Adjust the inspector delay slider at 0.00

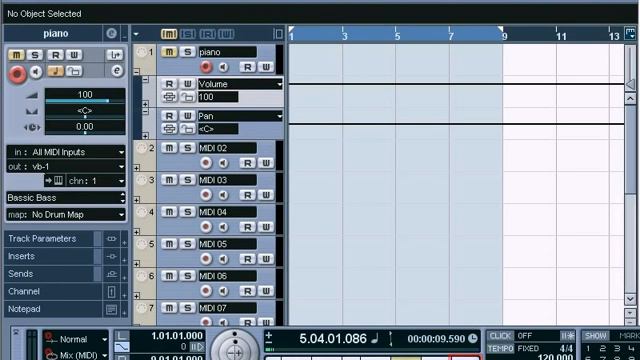pyautogui.click(x=85, y=127)
